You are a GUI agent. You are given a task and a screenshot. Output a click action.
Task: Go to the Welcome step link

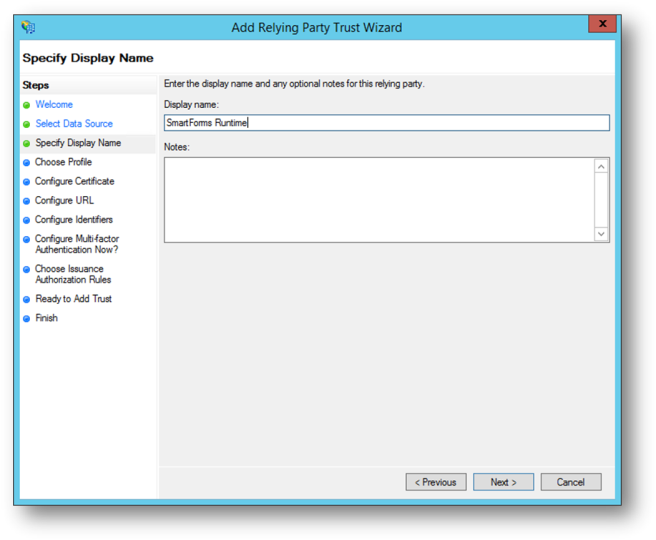[54, 105]
